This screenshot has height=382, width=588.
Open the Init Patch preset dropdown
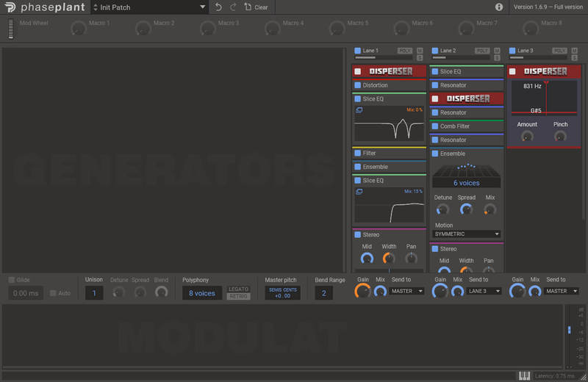(150, 7)
